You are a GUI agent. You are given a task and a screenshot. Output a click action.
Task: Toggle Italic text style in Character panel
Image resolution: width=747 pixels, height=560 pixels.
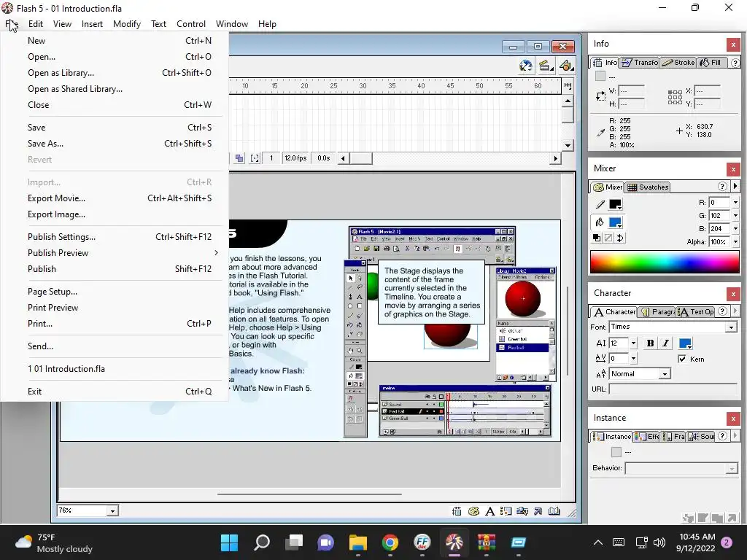pyautogui.click(x=665, y=343)
